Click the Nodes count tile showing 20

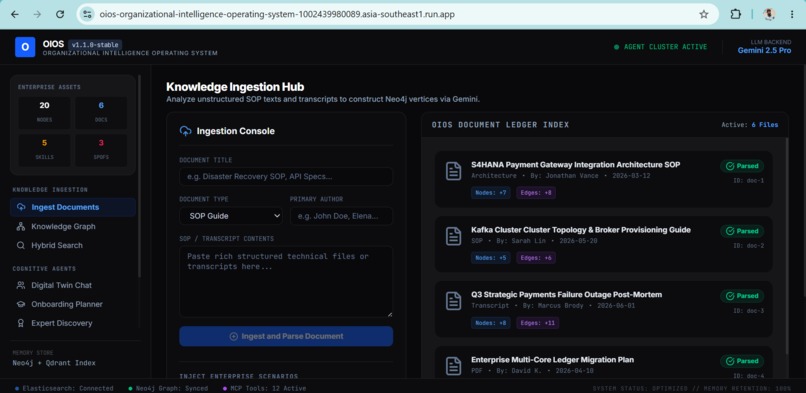pos(44,113)
